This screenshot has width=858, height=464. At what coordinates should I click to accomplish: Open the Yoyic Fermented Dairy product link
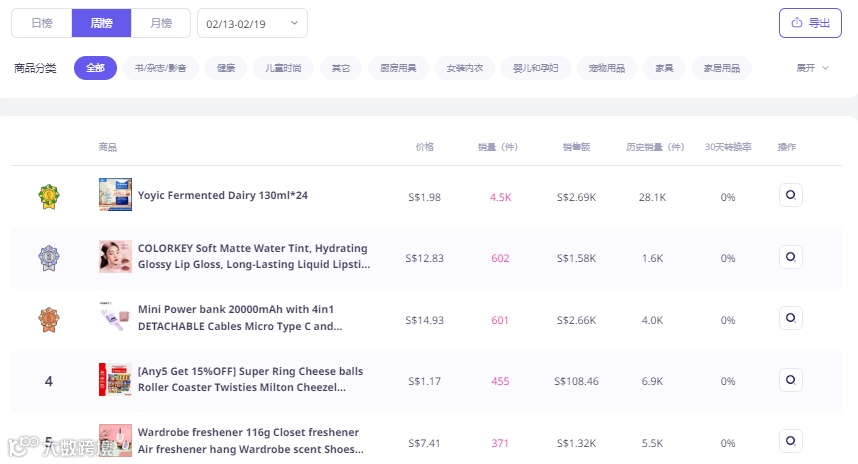(223, 196)
